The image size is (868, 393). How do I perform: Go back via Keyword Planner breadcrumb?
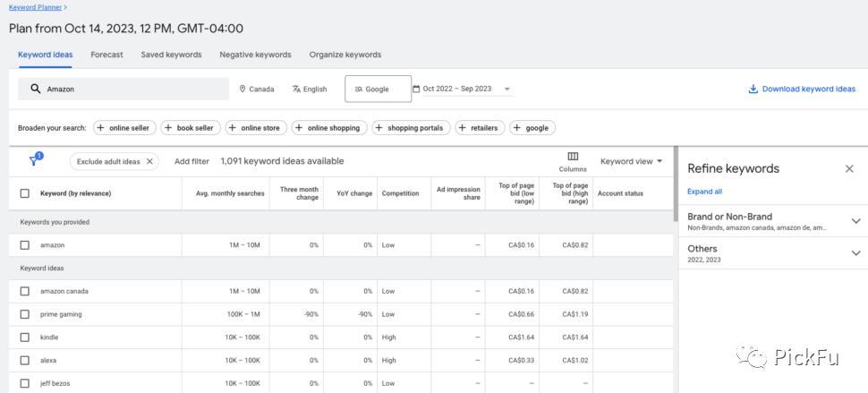pos(36,8)
